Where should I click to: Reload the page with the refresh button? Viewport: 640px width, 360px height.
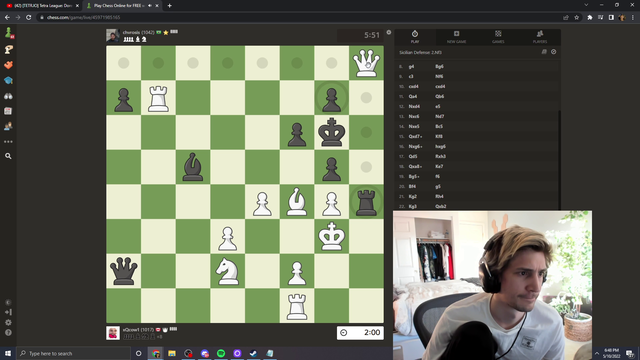coord(29,18)
